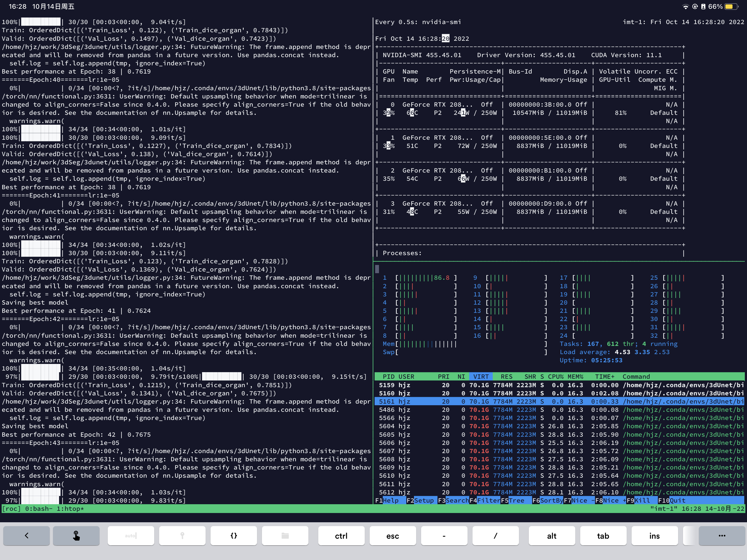This screenshot has height=560, width=747.
Task: Click CPU core 1 meter showing 86.8
Action: click(x=420, y=278)
